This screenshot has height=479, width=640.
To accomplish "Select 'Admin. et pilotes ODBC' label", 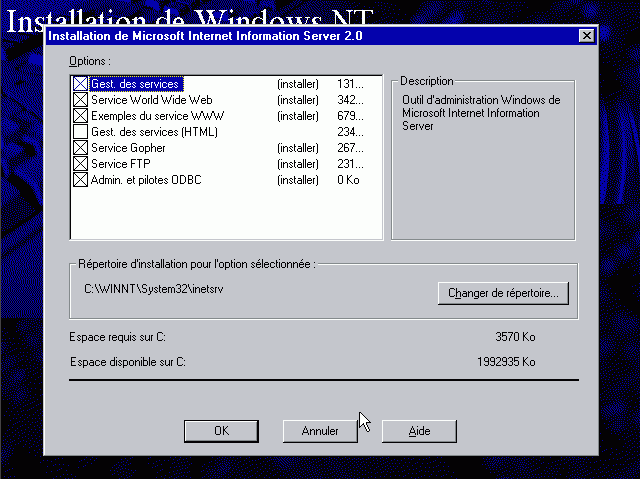I will (146, 180).
